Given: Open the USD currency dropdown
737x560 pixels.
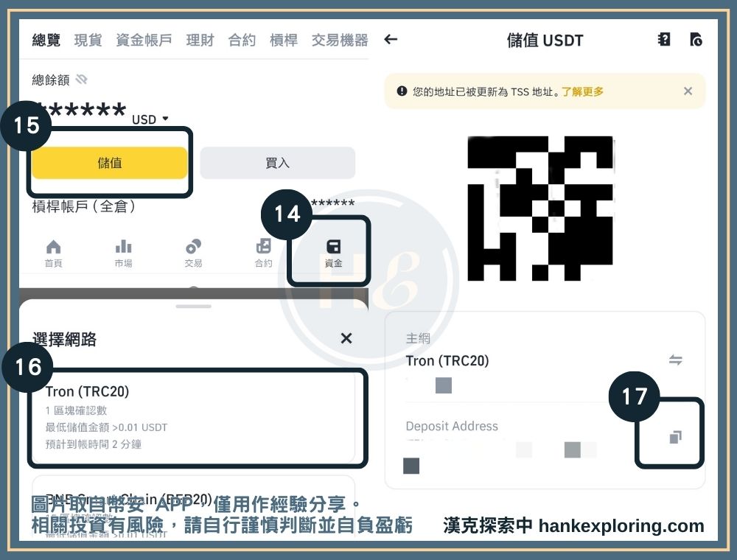Looking at the screenshot, I should pos(150,119).
